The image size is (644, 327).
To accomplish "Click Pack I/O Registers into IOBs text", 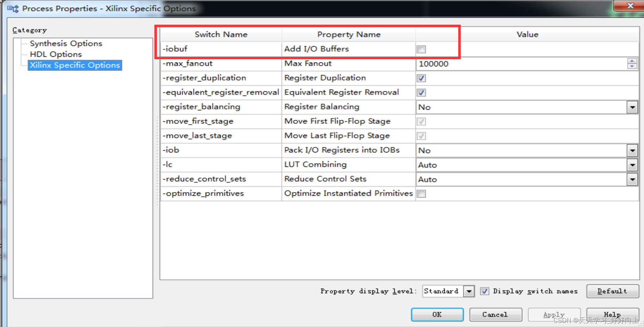I will 342,150.
